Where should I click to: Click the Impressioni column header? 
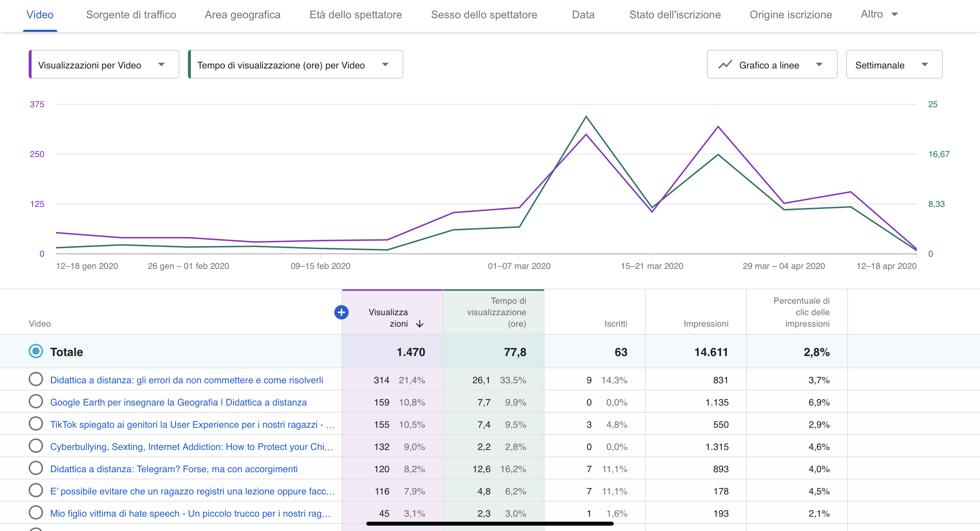[706, 324]
